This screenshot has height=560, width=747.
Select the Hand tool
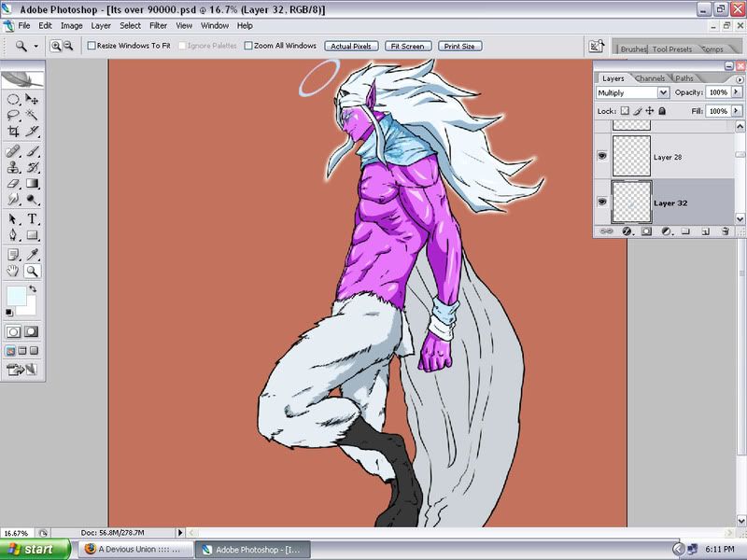pos(13,271)
